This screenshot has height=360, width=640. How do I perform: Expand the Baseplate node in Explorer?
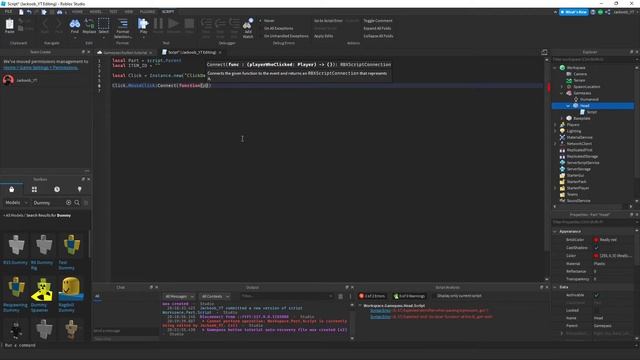562,118
